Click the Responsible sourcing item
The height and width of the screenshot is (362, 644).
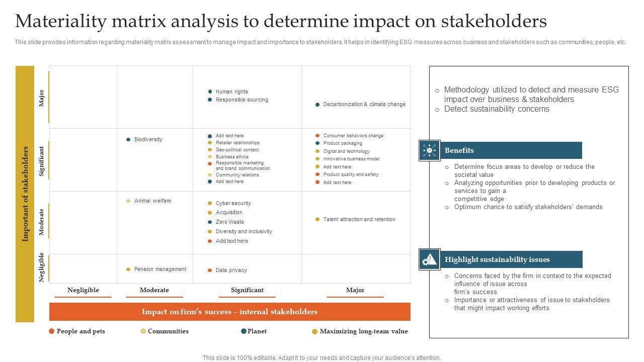[242, 100]
